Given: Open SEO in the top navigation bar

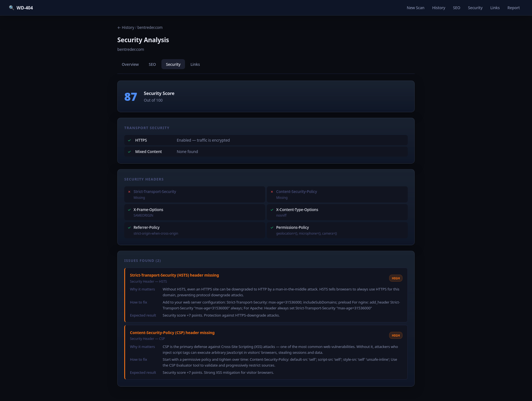Looking at the screenshot, I should tap(457, 8).
